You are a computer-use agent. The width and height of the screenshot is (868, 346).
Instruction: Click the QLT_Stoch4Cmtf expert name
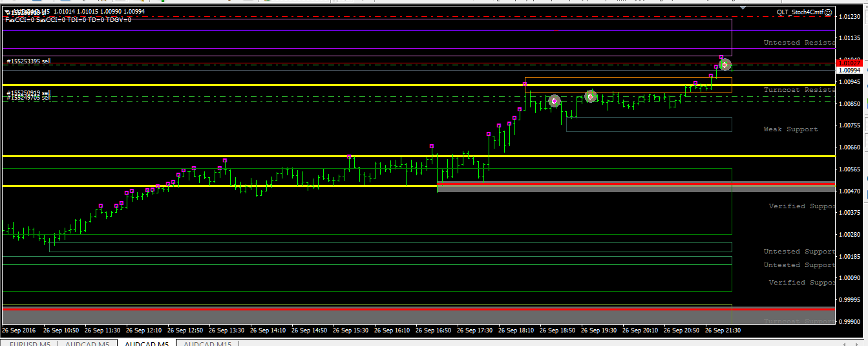(801, 12)
